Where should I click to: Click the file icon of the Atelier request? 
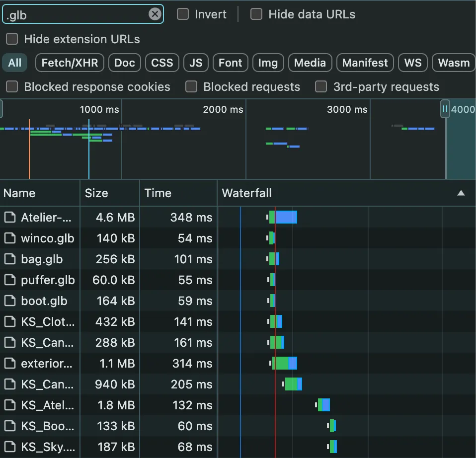click(x=10, y=217)
